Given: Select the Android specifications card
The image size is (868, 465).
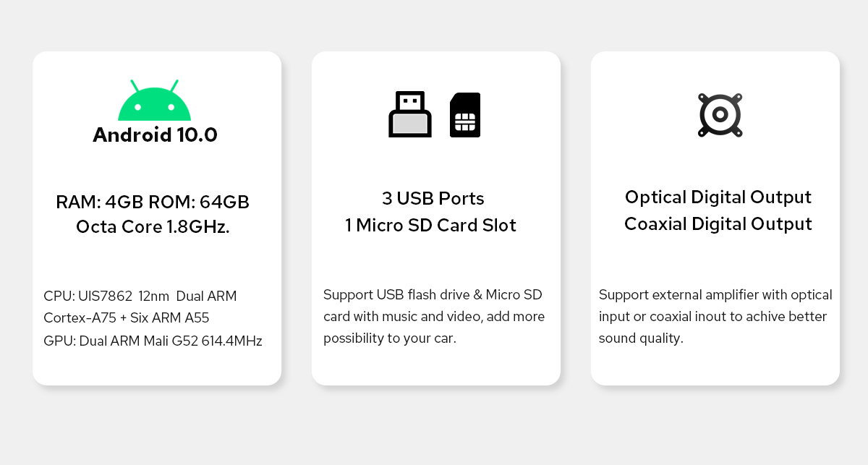Looking at the screenshot, I should 157,218.
